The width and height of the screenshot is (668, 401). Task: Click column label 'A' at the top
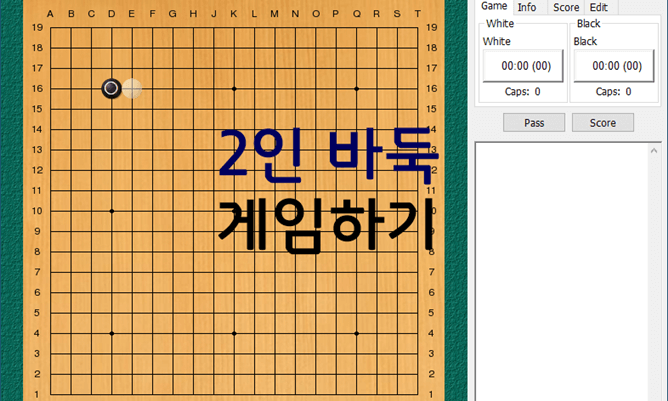(x=50, y=14)
